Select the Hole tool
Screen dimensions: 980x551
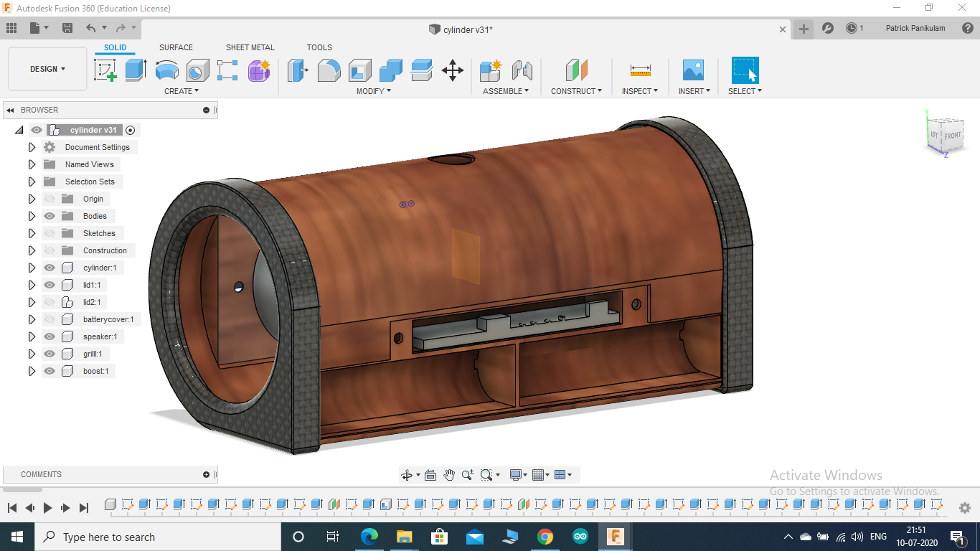[x=198, y=70]
